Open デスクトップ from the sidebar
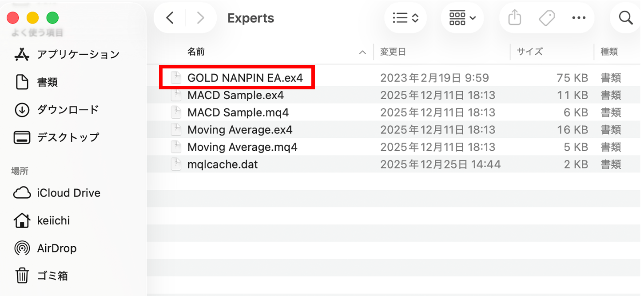This screenshot has height=296, width=644. click(x=68, y=137)
